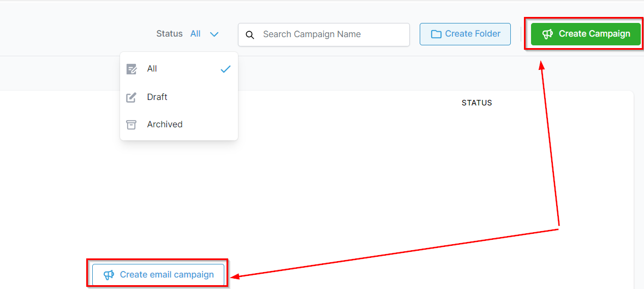
Task: Click the green Create Campaign button
Action: point(586,34)
